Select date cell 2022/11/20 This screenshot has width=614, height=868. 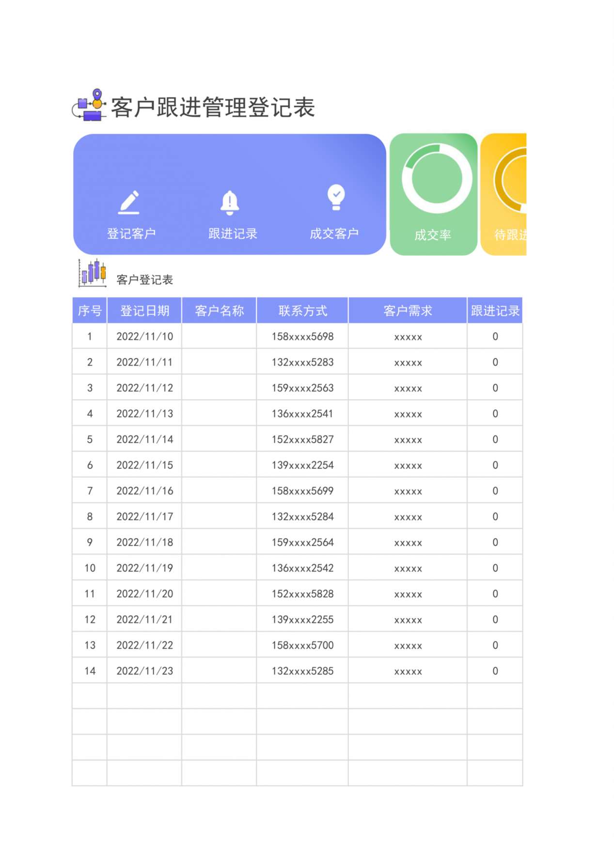coord(144,593)
